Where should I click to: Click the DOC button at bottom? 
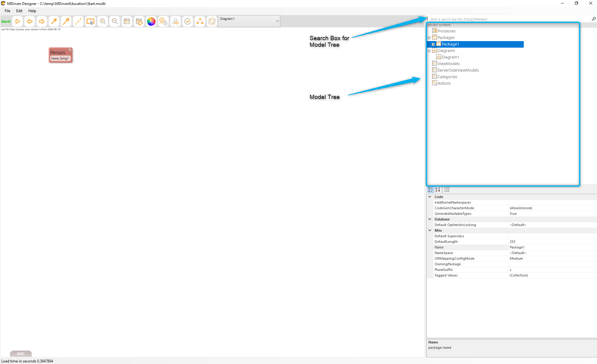pyautogui.click(x=21, y=354)
